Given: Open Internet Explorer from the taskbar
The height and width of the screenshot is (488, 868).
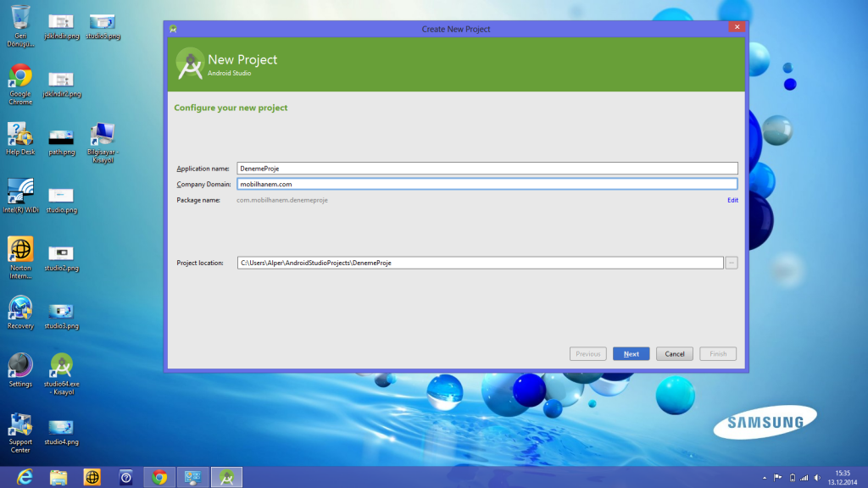Looking at the screenshot, I should 25,477.
